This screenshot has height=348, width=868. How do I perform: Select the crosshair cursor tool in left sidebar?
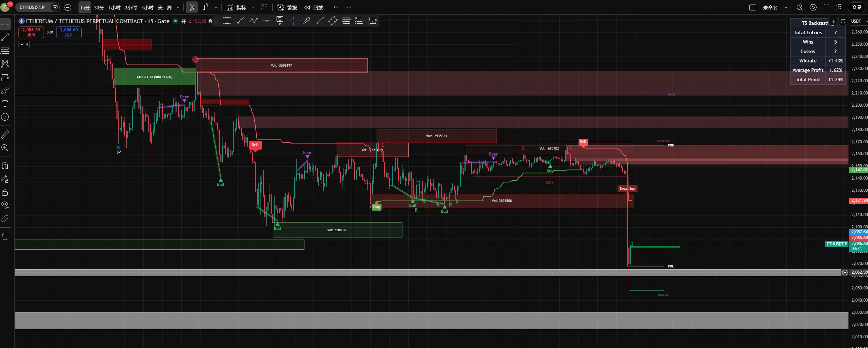click(5, 24)
